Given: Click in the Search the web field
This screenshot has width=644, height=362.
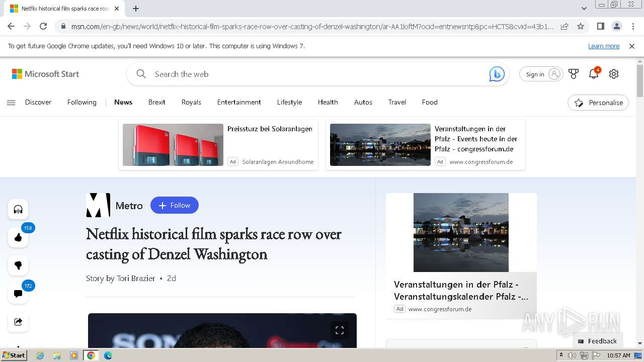Looking at the screenshot, I should (x=317, y=74).
